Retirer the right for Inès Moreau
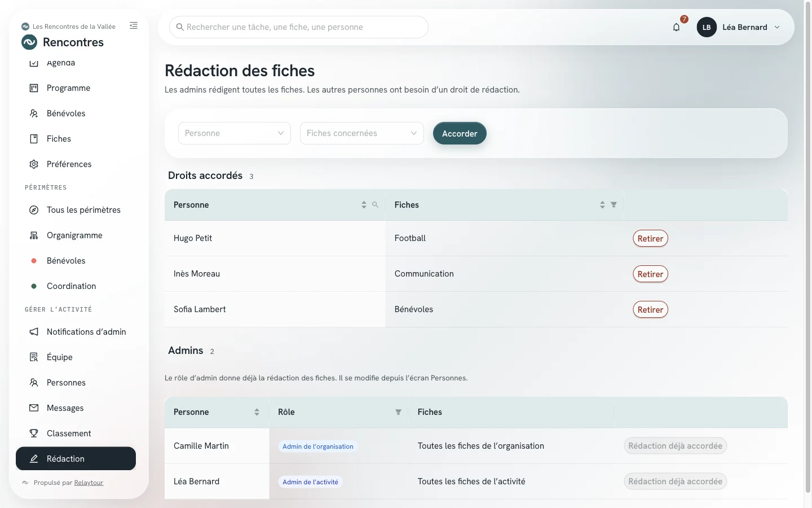 (650, 274)
